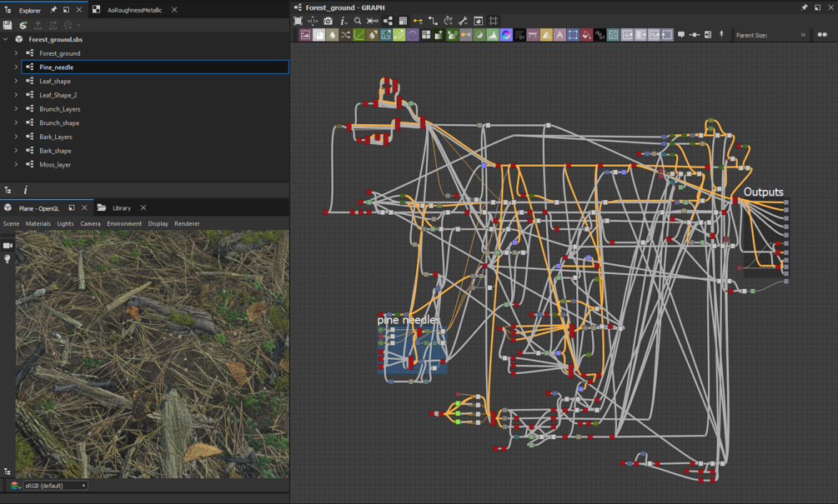Fit the graph to the view
The width and height of the screenshot is (838, 504).
[x=298, y=21]
